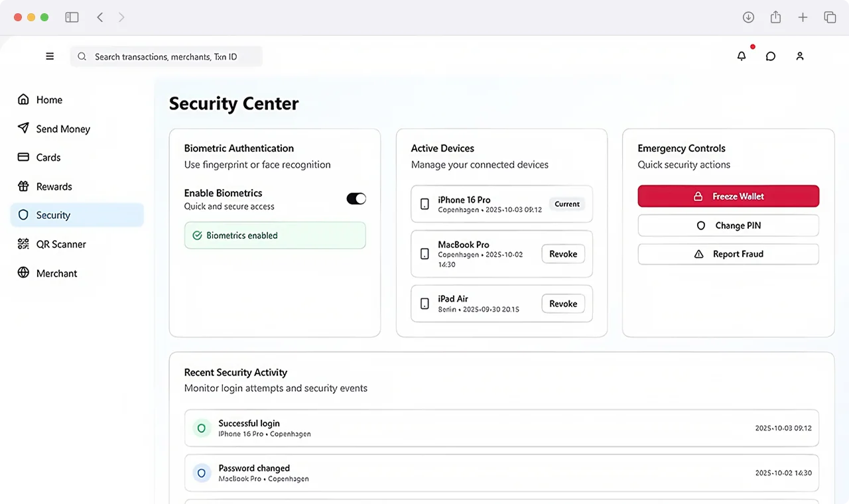Open the chat messages icon

click(x=771, y=56)
